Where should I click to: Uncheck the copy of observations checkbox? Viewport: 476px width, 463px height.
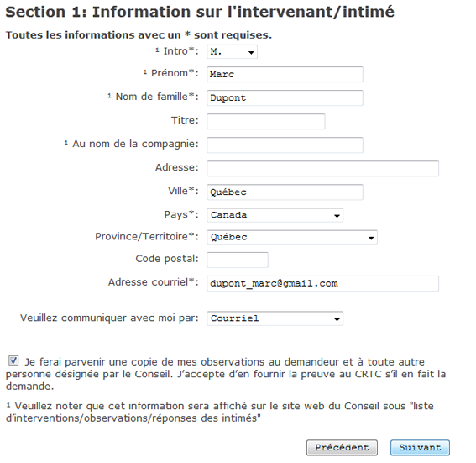[x=13, y=360]
